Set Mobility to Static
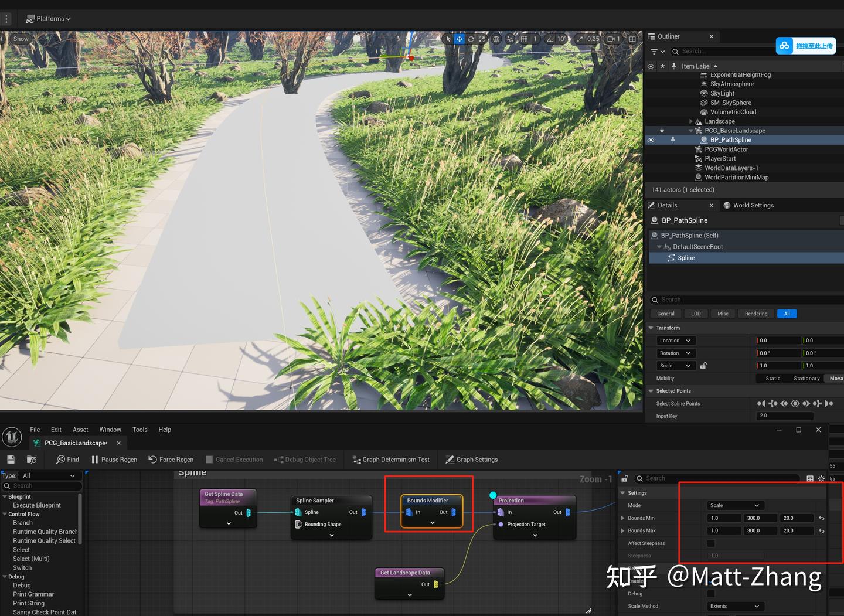 click(x=772, y=378)
